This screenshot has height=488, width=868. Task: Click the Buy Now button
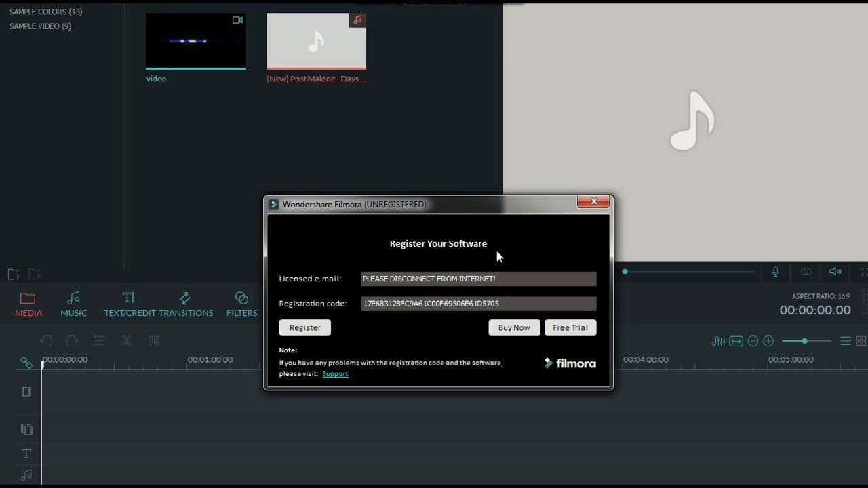click(x=514, y=327)
